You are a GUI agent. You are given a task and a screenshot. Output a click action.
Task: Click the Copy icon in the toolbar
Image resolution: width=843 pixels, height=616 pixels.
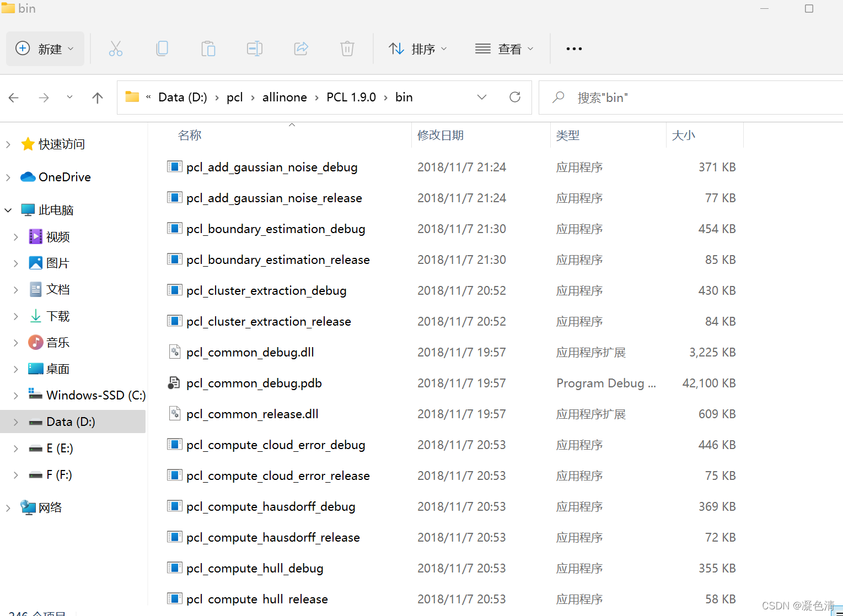[162, 48]
